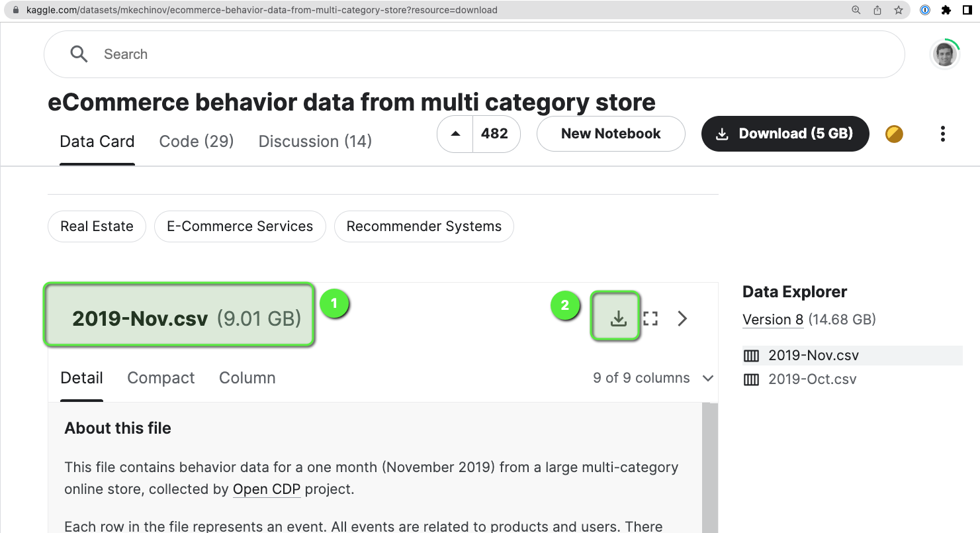Click your Kaggle profile avatar
The image size is (980, 533).
(944, 54)
